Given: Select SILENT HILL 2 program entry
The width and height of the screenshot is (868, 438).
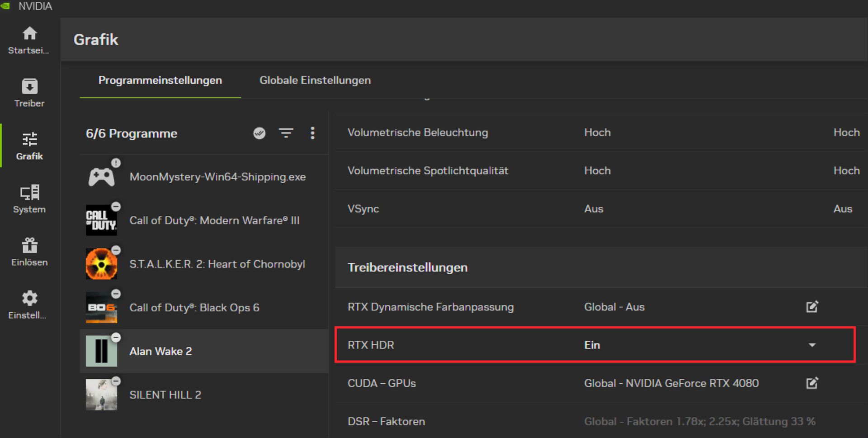Looking at the screenshot, I should point(165,395).
